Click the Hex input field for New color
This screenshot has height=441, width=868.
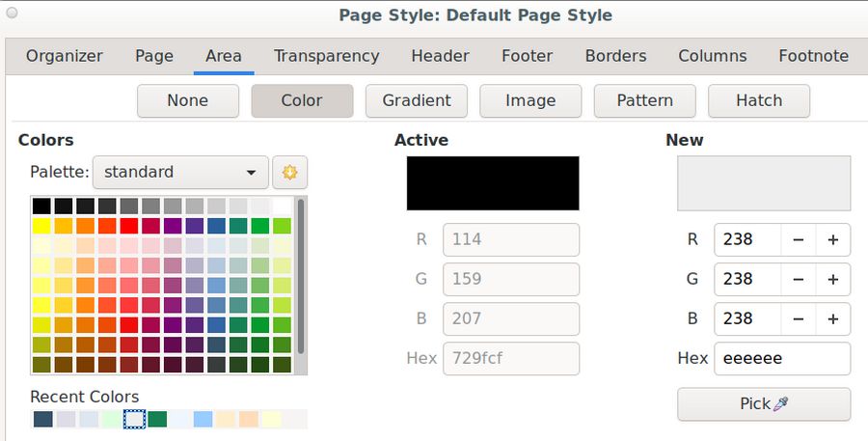point(781,358)
